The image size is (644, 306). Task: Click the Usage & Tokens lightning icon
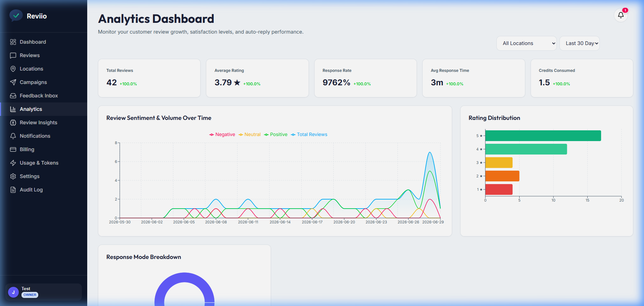13,163
